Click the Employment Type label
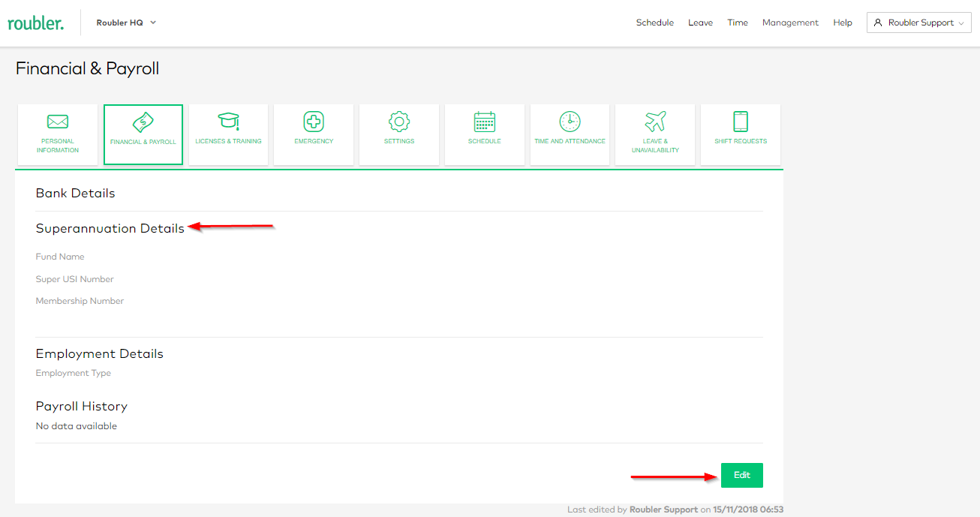The width and height of the screenshot is (980, 517). 74,373
